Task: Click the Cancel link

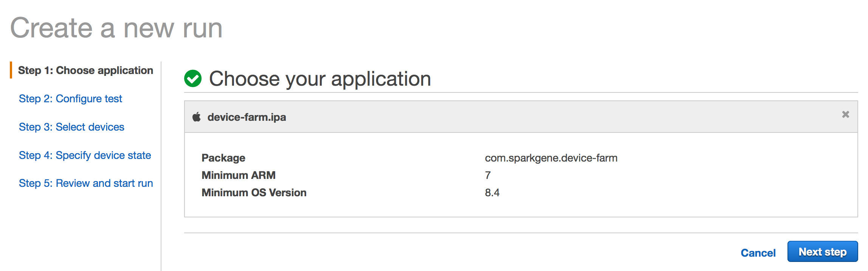Action: coord(758,253)
